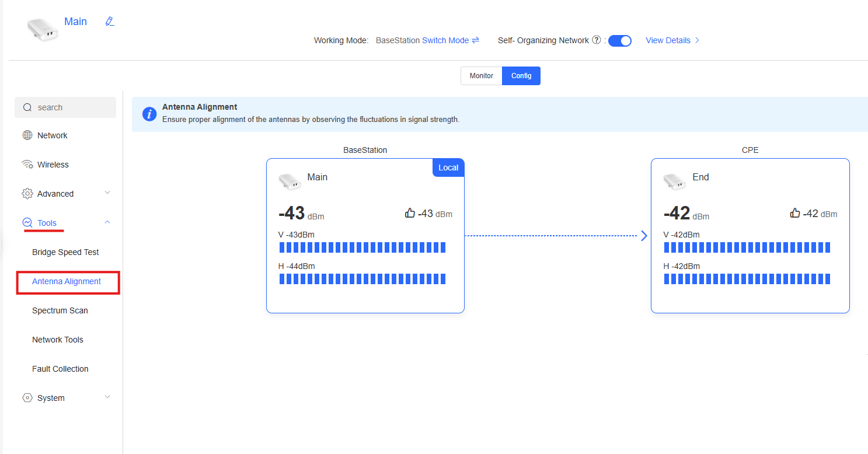
Task: Click the V -43dBm signal strength bar
Action: tap(362, 247)
